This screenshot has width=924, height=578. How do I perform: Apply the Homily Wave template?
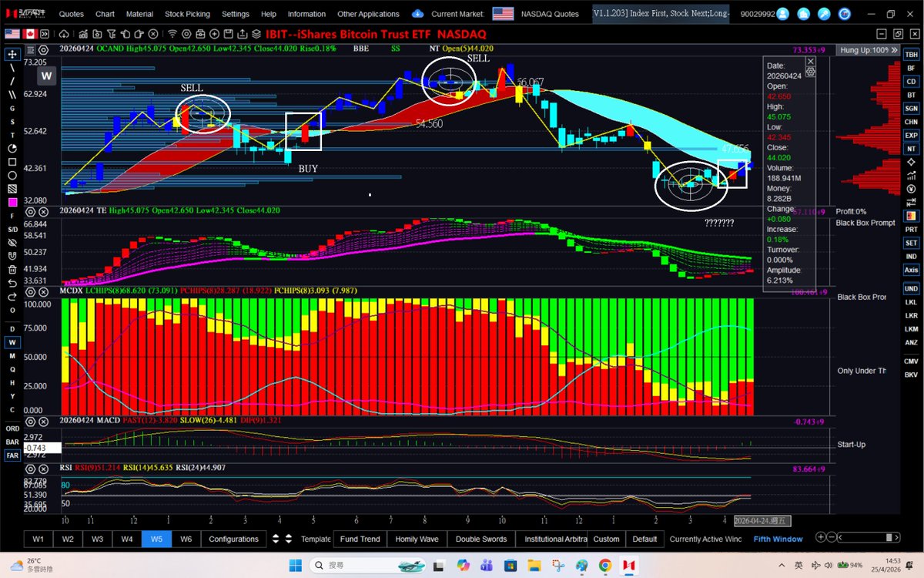click(x=417, y=539)
